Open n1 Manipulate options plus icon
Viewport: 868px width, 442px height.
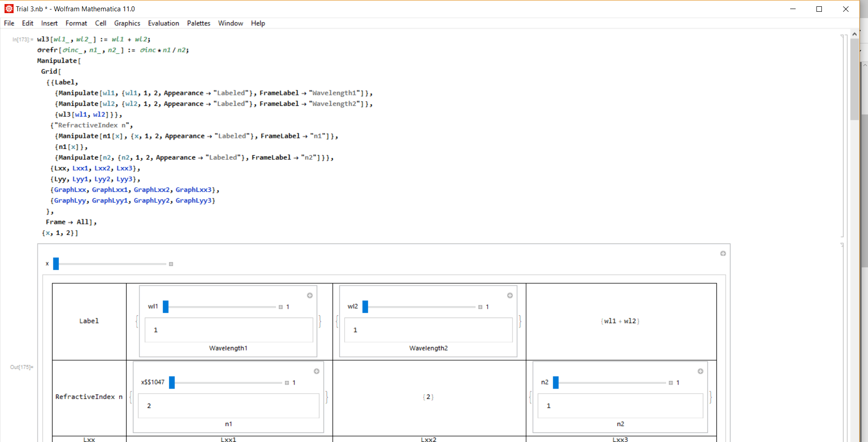coord(317,371)
